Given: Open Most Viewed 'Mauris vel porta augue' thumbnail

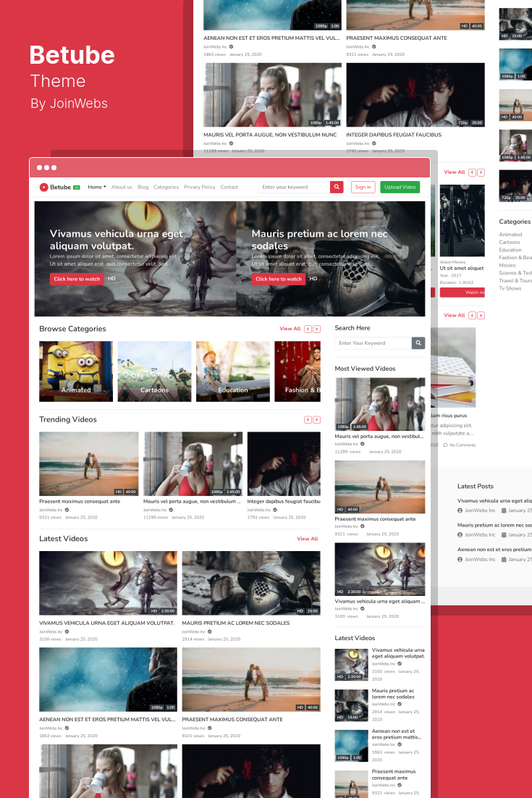Looking at the screenshot, I should tap(380, 405).
